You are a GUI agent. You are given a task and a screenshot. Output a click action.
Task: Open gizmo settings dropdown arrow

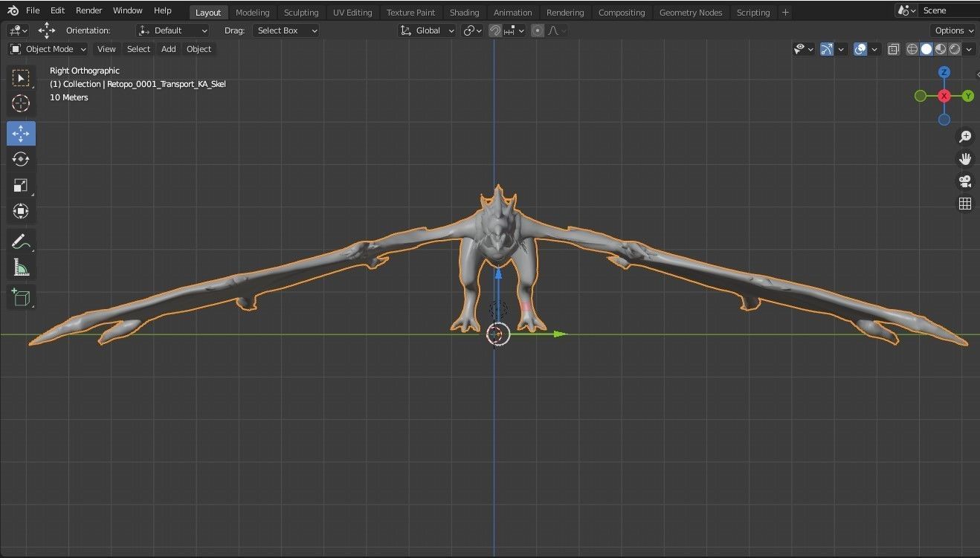841,49
